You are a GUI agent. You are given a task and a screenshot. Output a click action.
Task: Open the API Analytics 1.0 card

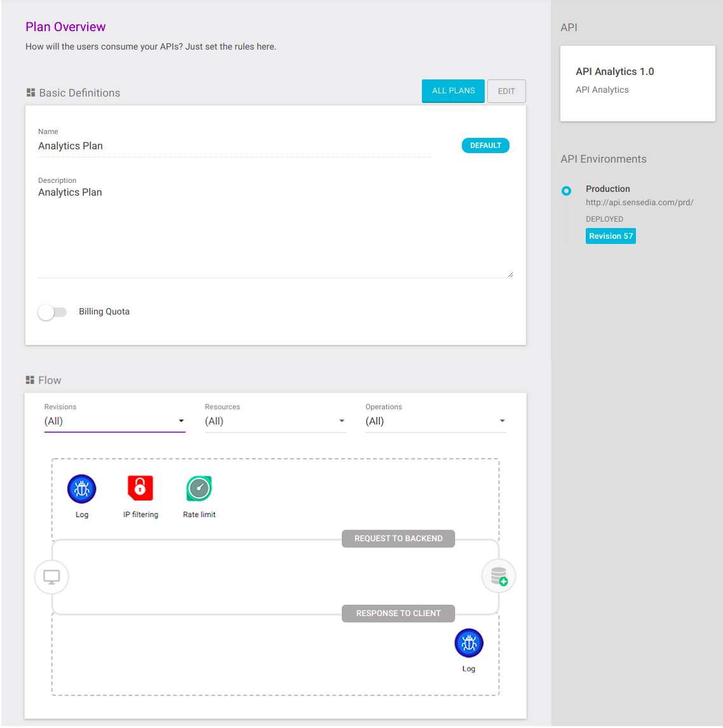coord(637,83)
